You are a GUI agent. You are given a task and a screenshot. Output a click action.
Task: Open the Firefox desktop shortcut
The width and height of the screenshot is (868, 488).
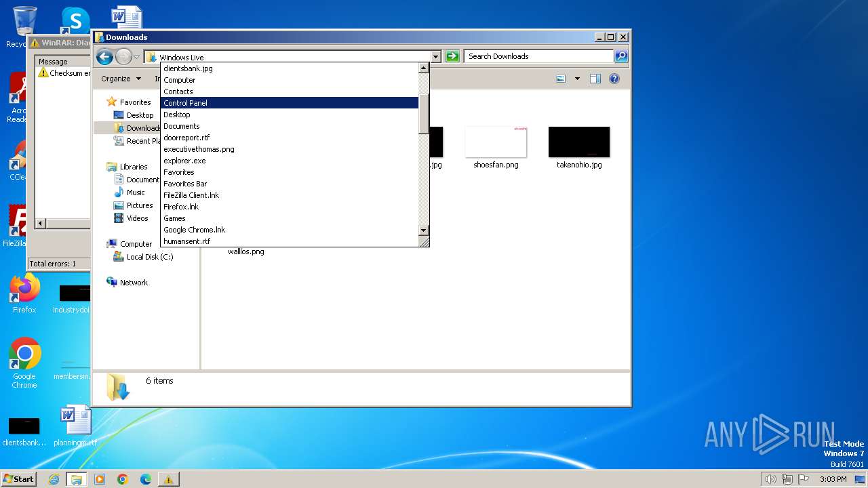click(x=24, y=293)
